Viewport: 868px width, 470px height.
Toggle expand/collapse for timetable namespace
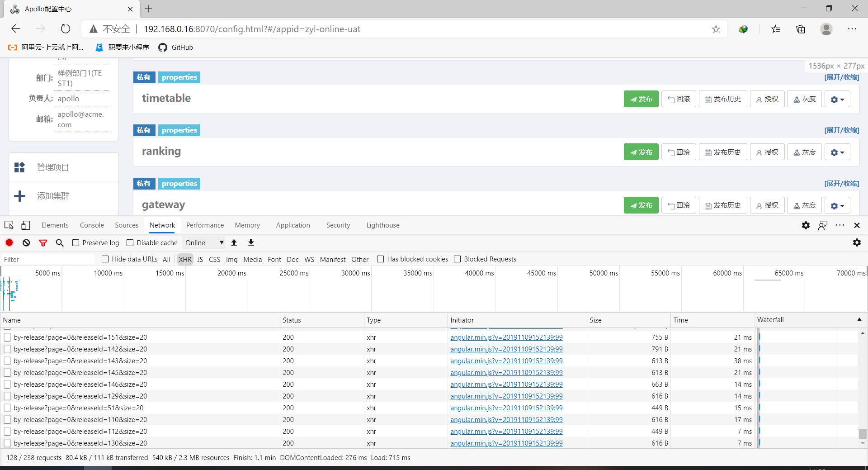pyautogui.click(x=841, y=77)
